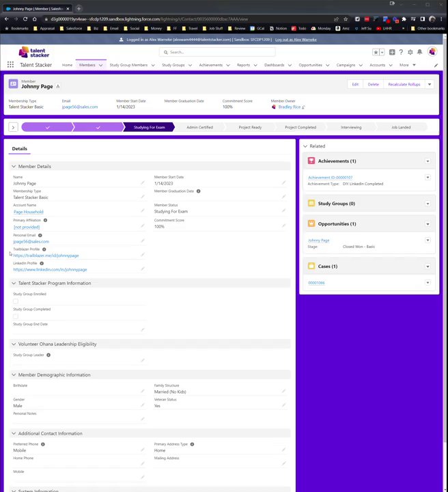
Task: Click the Study Group Leader info icon
Action: click(x=48, y=355)
